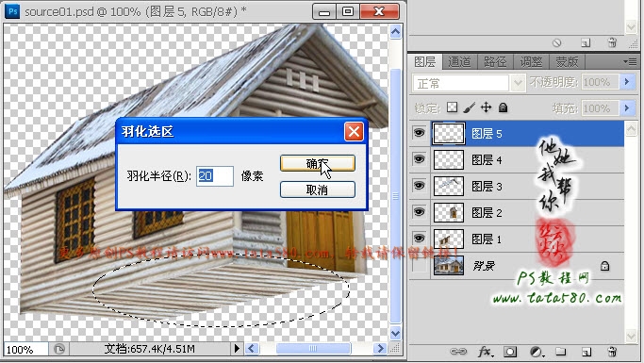Delete layer with Layers panel trash icon
Screen dimensions: 644x363
pyautogui.click(x=612, y=352)
